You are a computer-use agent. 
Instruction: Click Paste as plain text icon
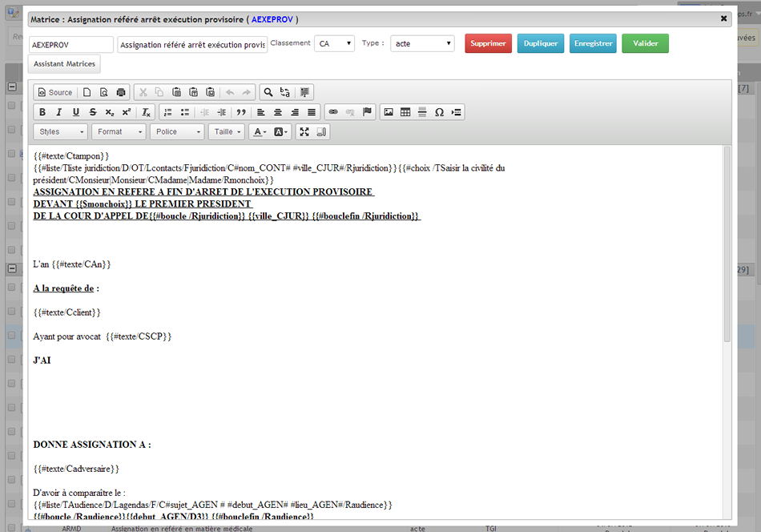193,92
